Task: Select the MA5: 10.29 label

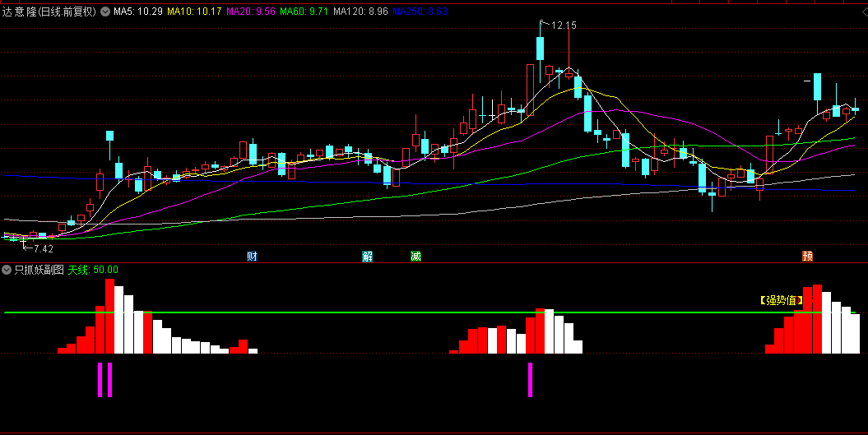Action: (138, 11)
